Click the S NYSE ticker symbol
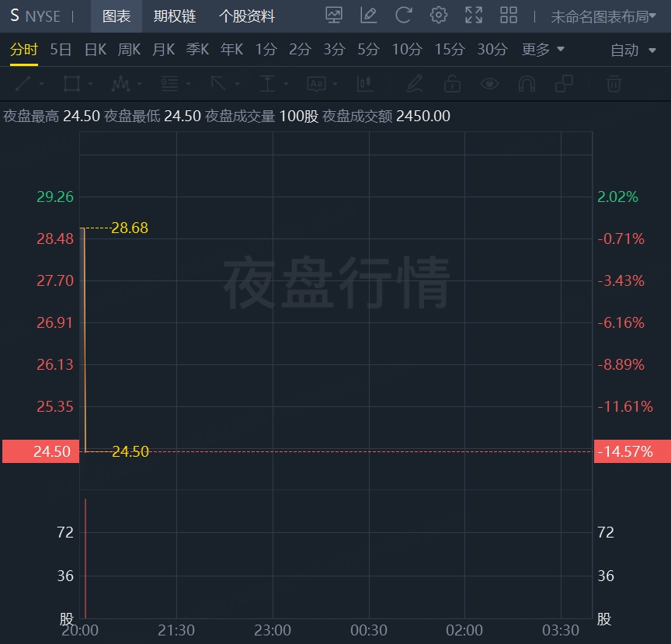This screenshot has height=644, width=671. tap(36, 16)
